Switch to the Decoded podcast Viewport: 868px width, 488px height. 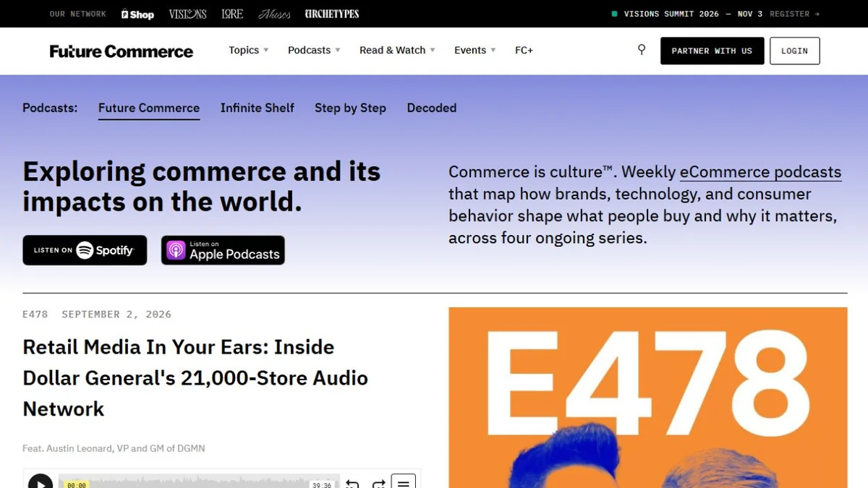[x=432, y=108]
